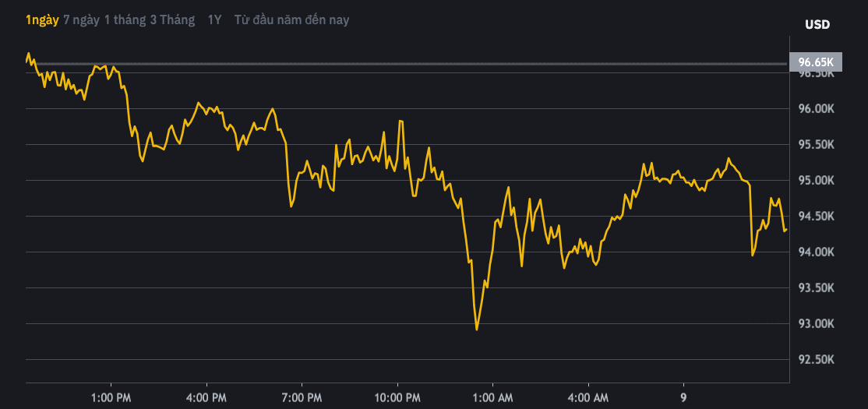Pick the 10:00 PM time marker

click(x=397, y=397)
